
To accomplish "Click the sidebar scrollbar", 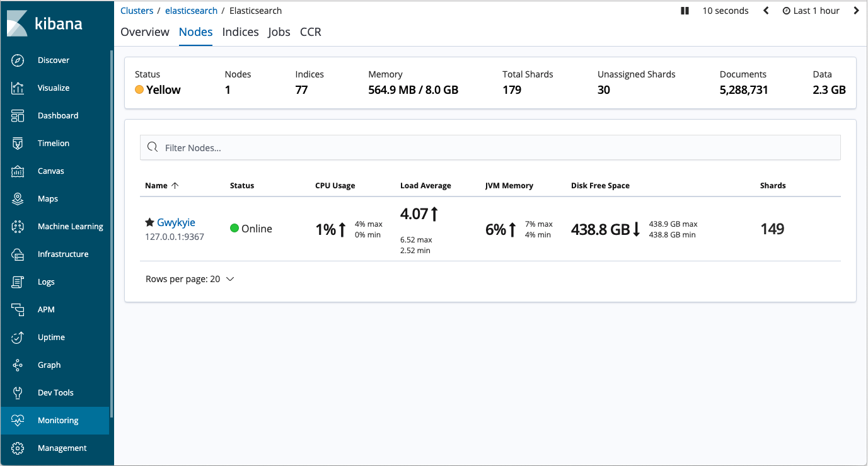I will pyautogui.click(x=112, y=234).
